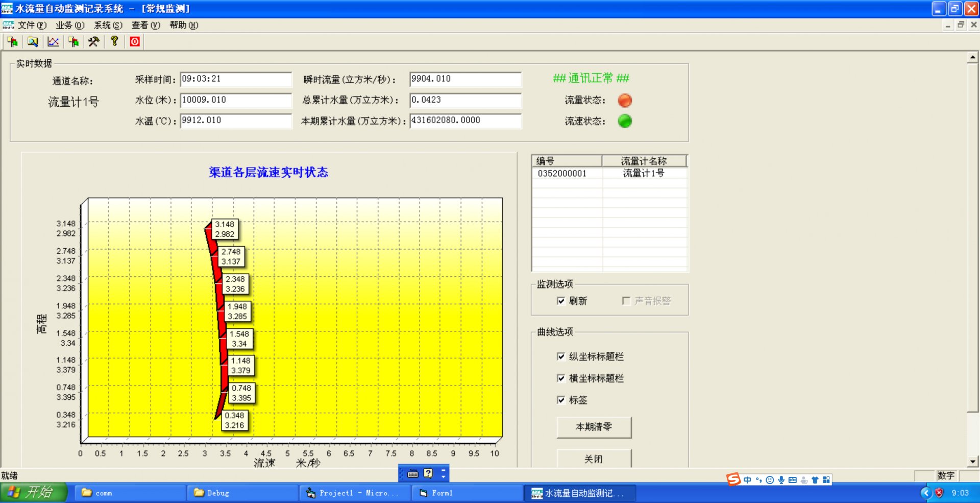The image size is (980, 503).
Task: Click the red flow status indicator light
Action: click(x=625, y=101)
